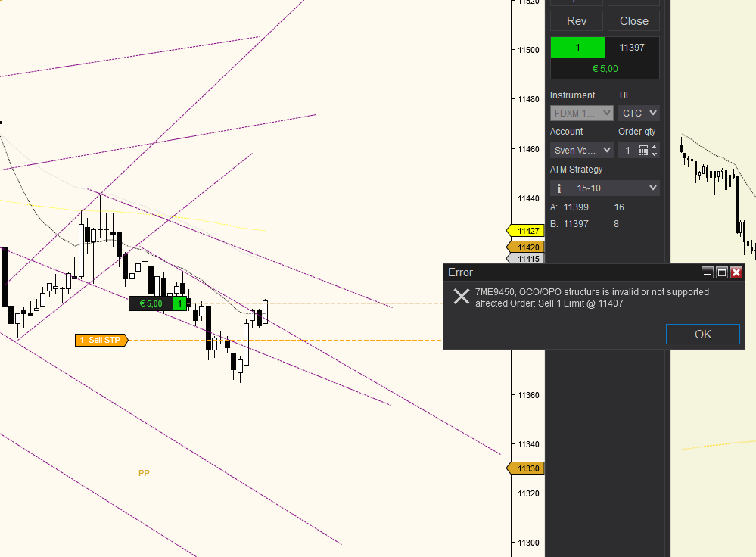Increase order qty with up arrow
The height and width of the screenshot is (557, 756).
pyautogui.click(x=655, y=147)
